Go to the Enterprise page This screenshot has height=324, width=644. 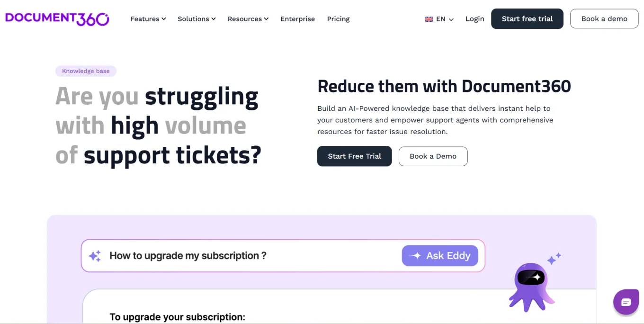click(297, 19)
